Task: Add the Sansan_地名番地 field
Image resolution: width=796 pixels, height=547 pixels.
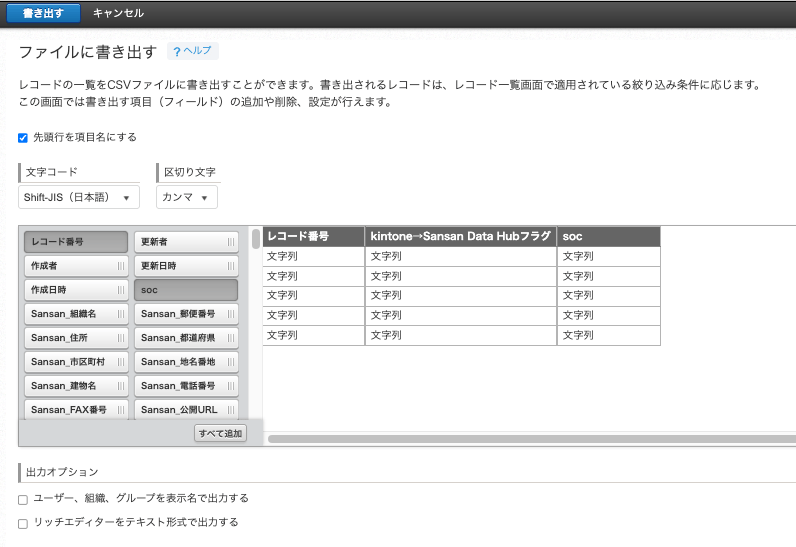Action: coord(186,362)
